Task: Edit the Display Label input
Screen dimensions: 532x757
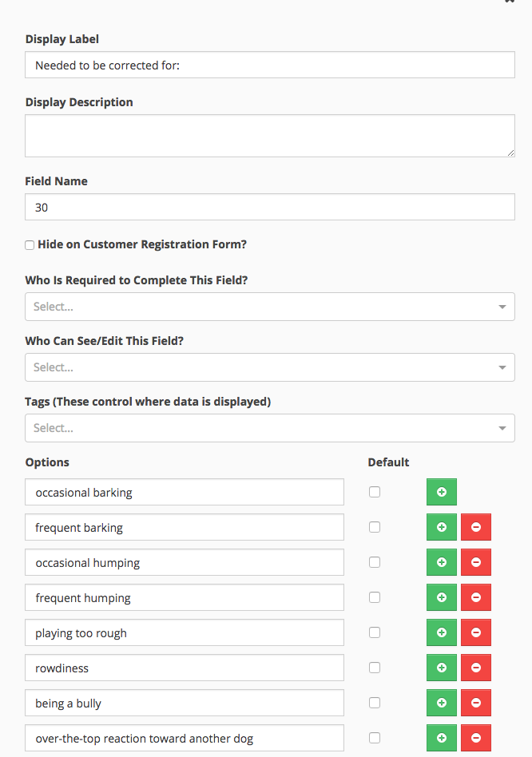Action: click(270, 65)
